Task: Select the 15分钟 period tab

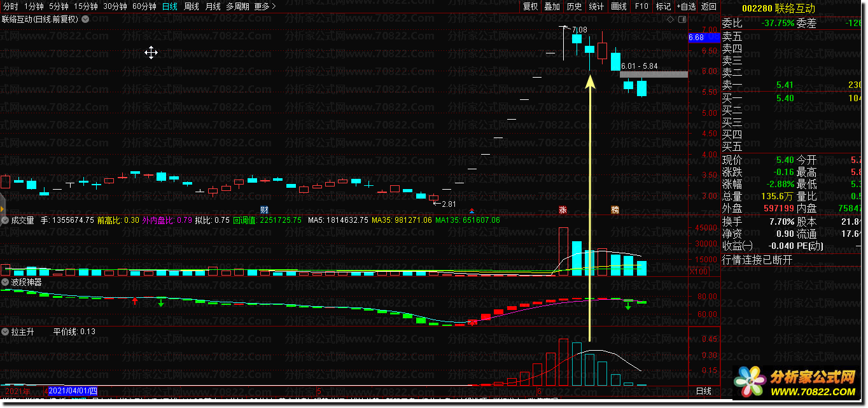Action: 85,6
